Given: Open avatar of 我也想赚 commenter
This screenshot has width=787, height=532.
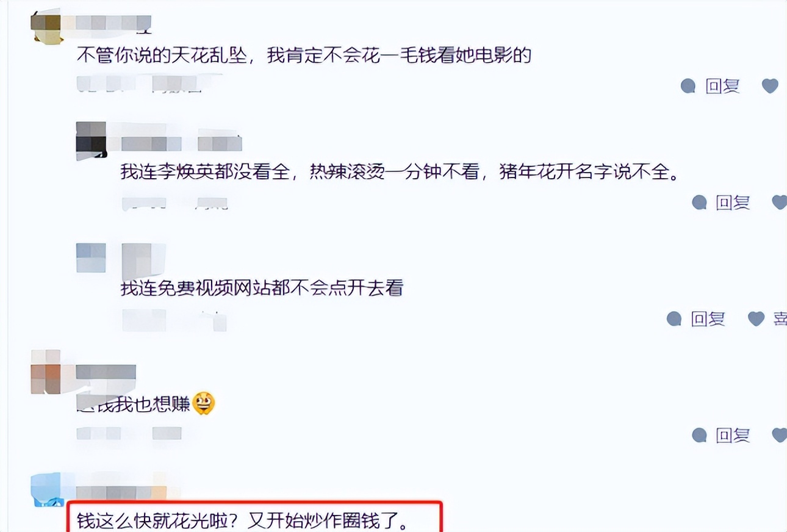Looking at the screenshot, I should (46, 372).
